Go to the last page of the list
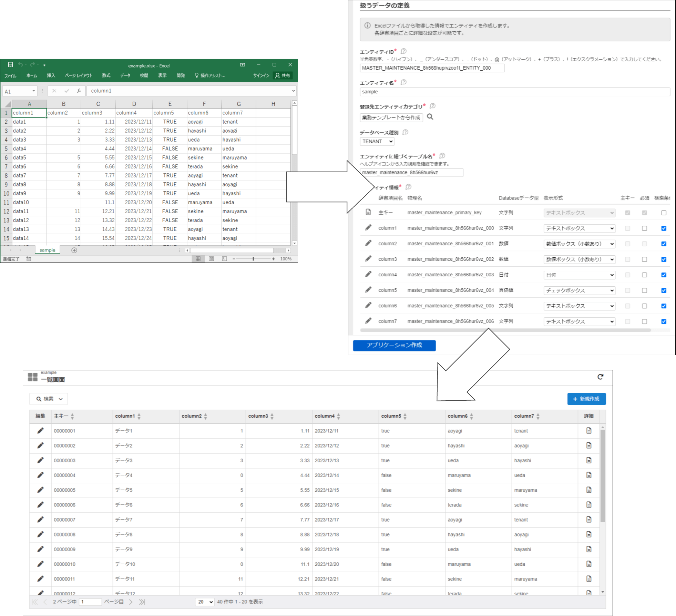This screenshot has height=616, width=676. point(142,602)
